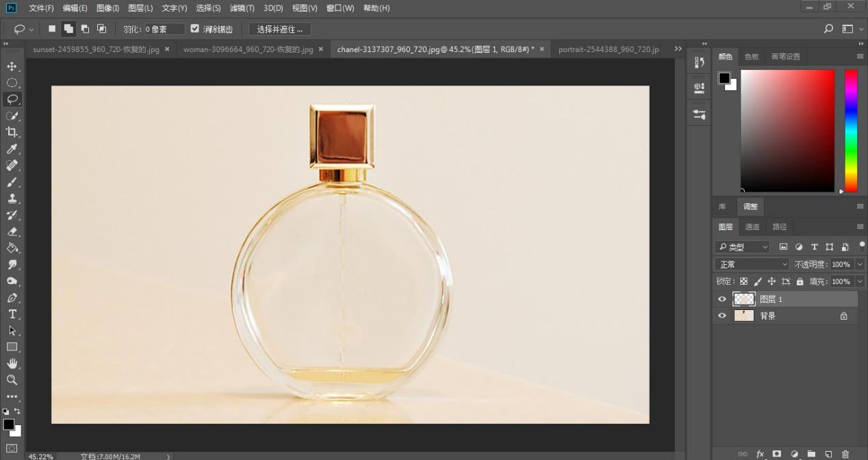Delete layer with trash icon
The width and height of the screenshot is (868, 460).
845,454
